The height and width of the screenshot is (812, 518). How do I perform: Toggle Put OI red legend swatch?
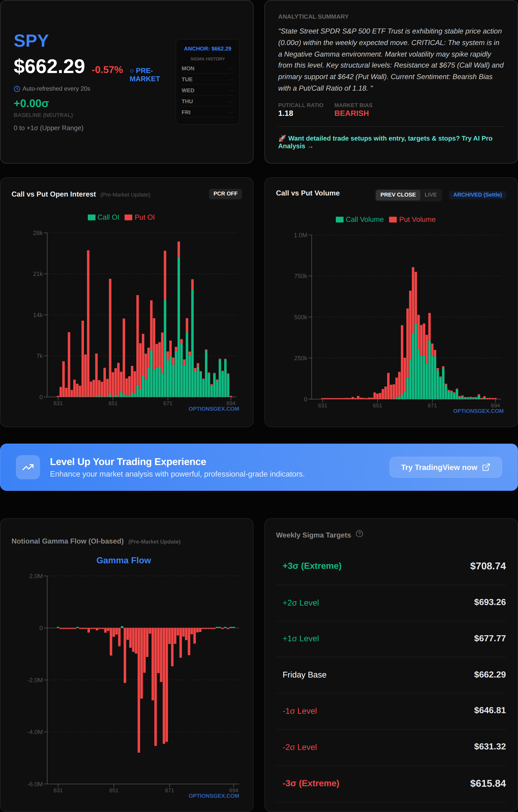pyautogui.click(x=128, y=217)
